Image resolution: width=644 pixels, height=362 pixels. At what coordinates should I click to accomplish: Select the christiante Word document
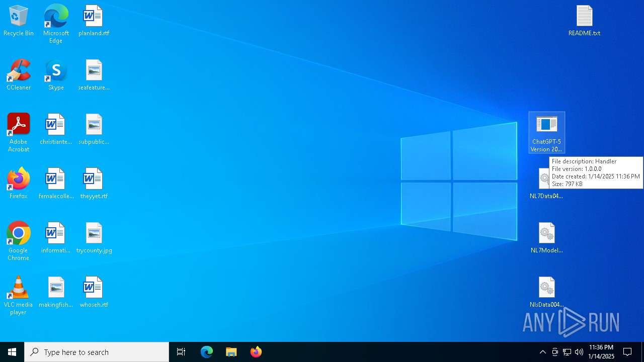point(56,130)
